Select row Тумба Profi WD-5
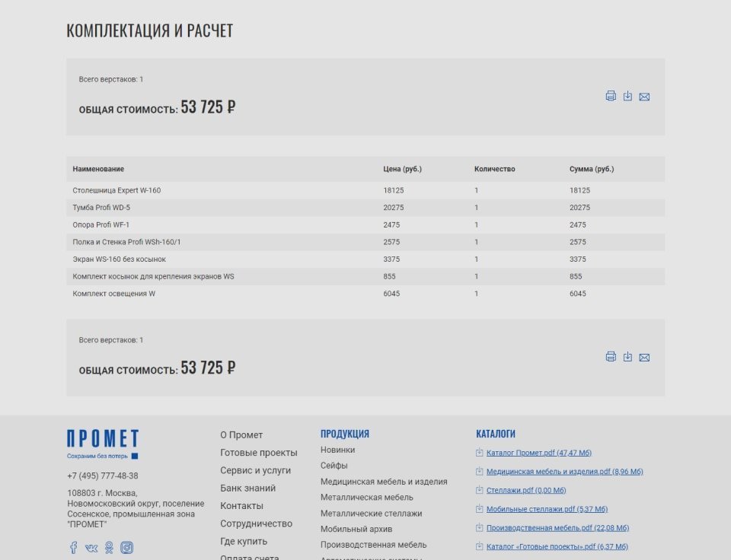This screenshot has height=560, width=731. (x=365, y=207)
